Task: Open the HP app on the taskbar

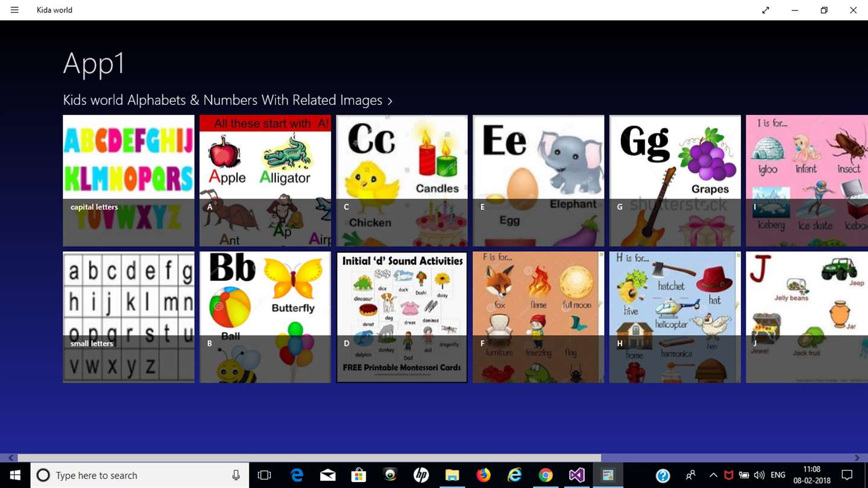Action: pyautogui.click(x=421, y=475)
